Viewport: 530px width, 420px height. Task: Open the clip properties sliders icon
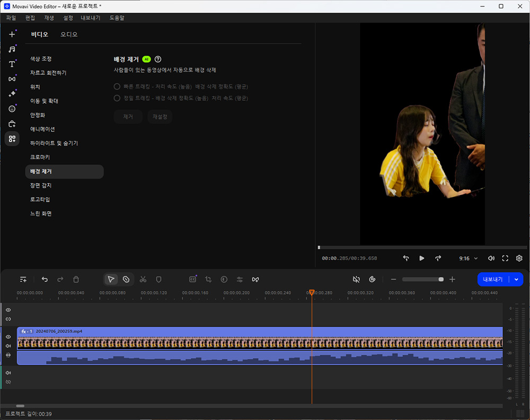240,279
